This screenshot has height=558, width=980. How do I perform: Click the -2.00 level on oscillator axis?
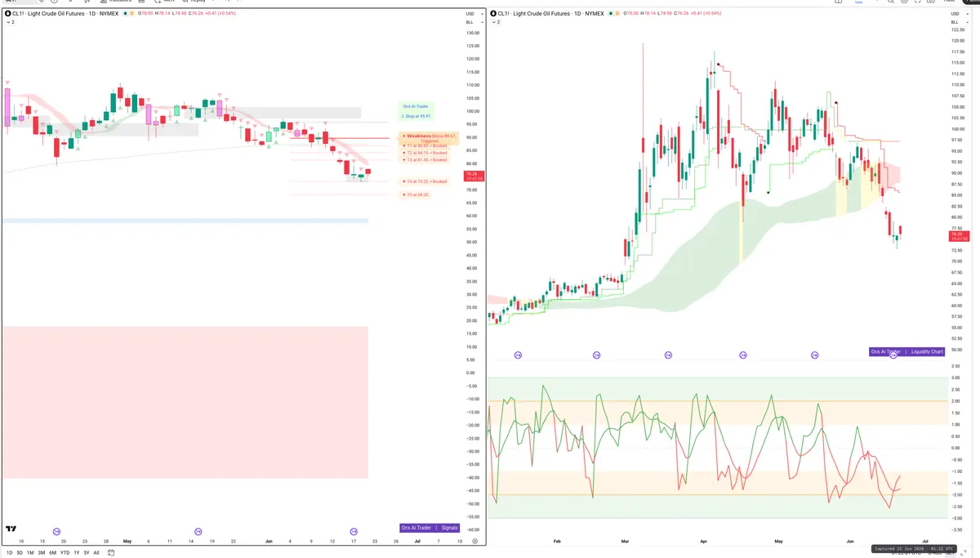pos(955,494)
